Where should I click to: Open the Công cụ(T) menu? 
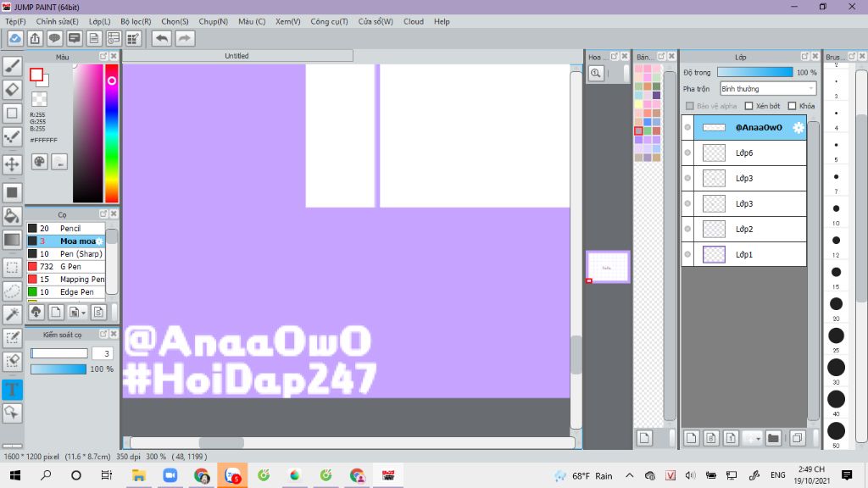329,21
